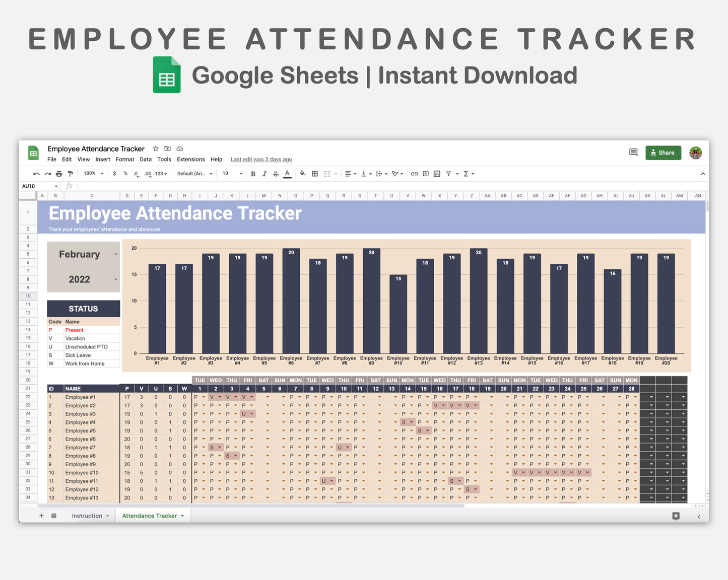Image resolution: width=728 pixels, height=580 pixels.
Task: Open version history via last edit link
Action: 261,159
